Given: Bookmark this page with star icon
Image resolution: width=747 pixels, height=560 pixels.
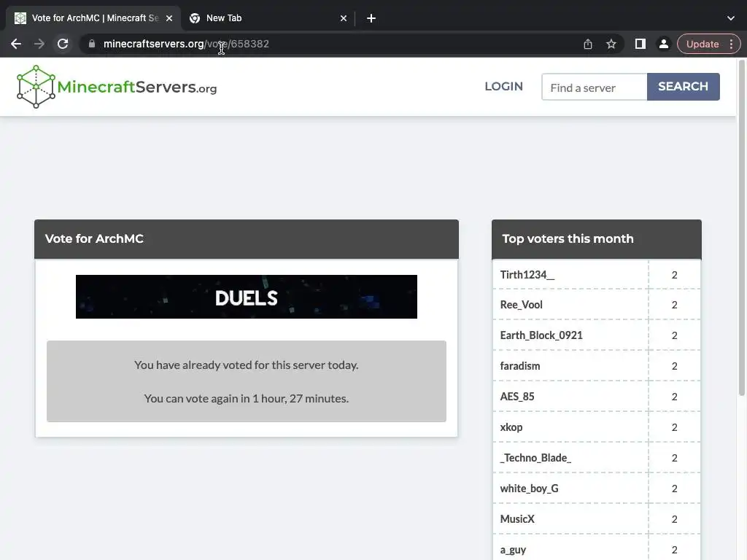Looking at the screenshot, I should pos(611,44).
